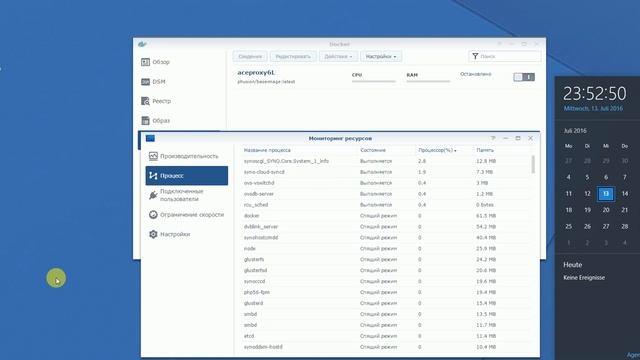Click the Resource Monitor window icon
Image resolution: width=640 pixels, height=360 pixels.
point(150,138)
